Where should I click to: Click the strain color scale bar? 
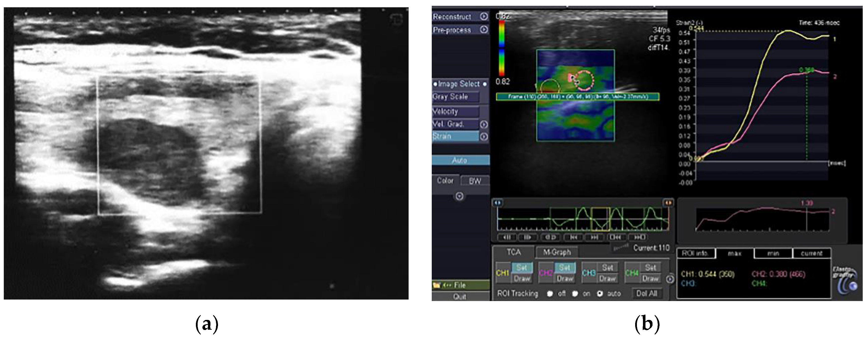[502, 48]
